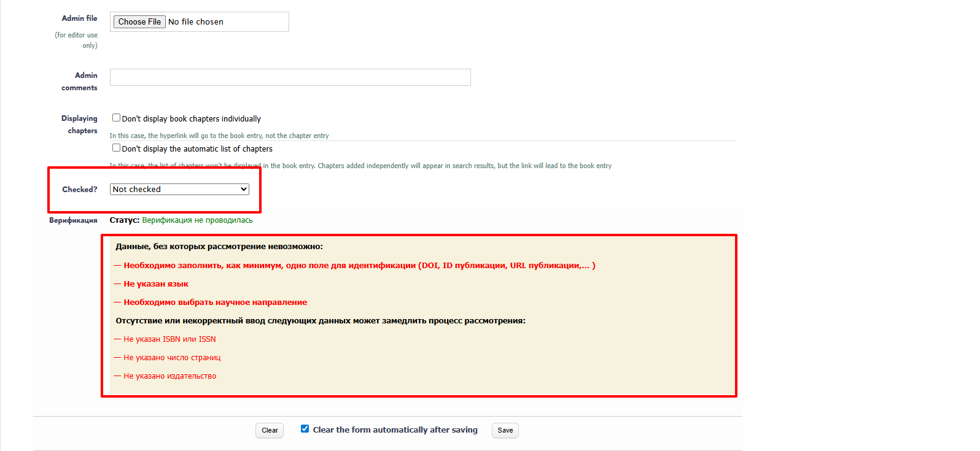980x451 pixels.
Task: Tick 'Don't display book chapters individually' checkbox
Action: [x=116, y=118]
